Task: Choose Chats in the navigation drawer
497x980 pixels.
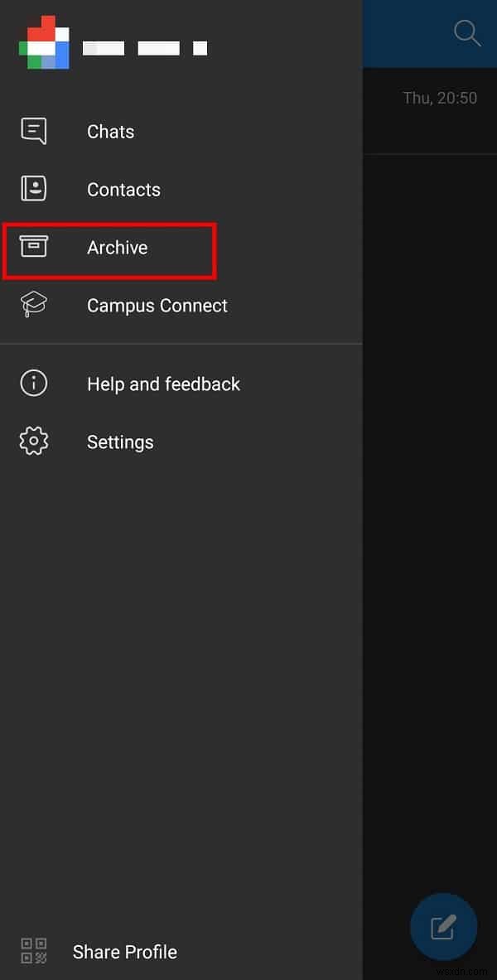Action: click(x=110, y=131)
